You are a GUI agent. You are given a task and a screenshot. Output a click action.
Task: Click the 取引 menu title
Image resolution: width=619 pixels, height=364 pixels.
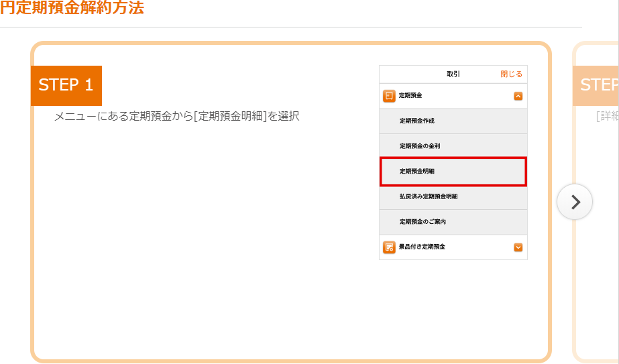453,74
